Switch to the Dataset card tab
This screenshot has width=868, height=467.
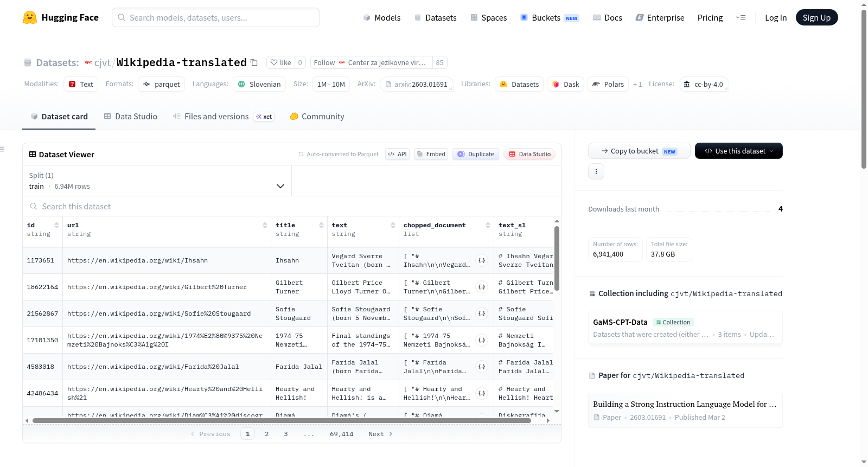coord(59,117)
